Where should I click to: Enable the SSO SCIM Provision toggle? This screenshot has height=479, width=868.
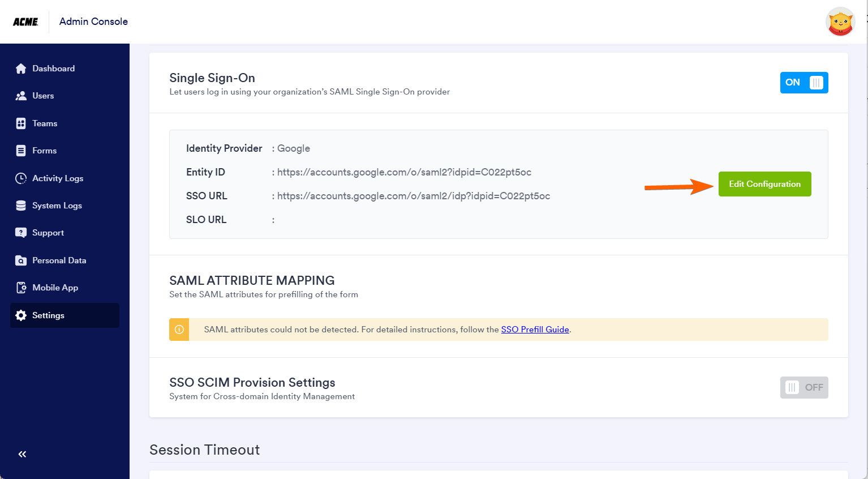tap(804, 388)
